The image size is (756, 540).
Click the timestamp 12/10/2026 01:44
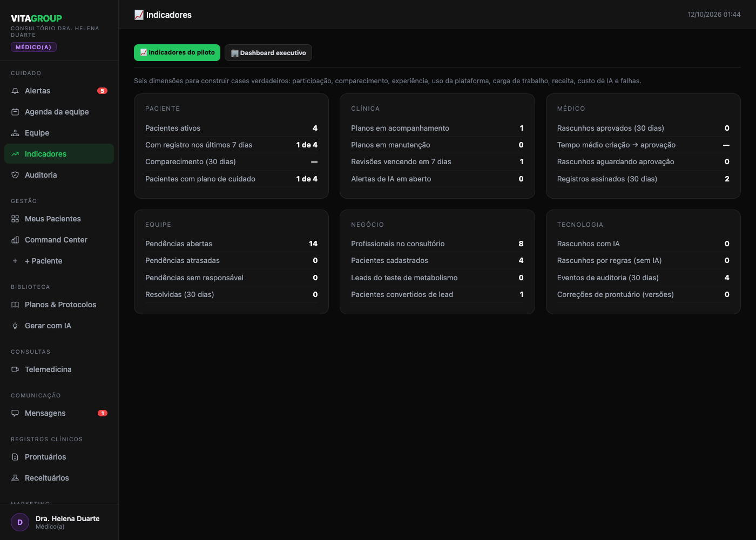[x=714, y=15]
